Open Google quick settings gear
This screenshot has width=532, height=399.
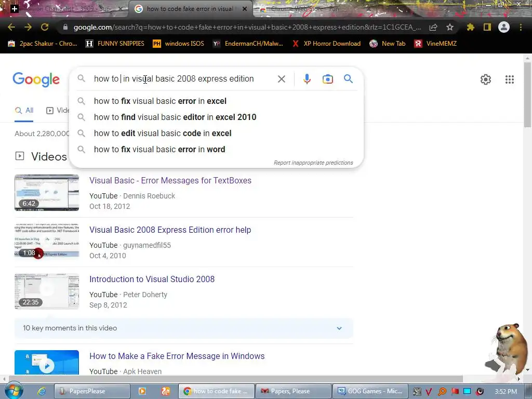[x=486, y=79]
